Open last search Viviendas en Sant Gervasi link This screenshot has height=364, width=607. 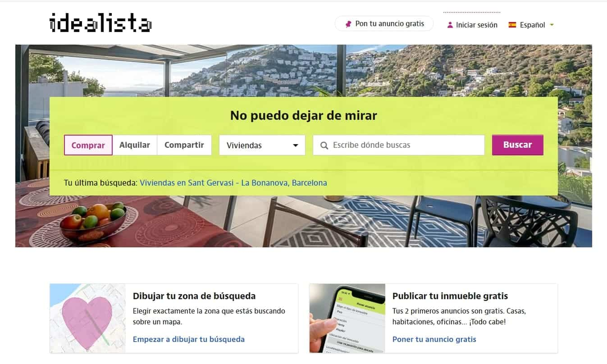(233, 183)
